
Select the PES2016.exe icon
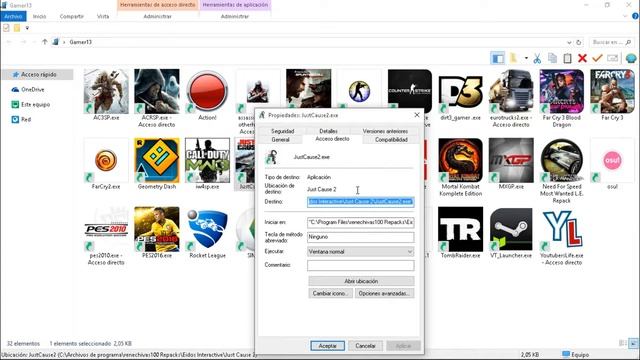pos(157,229)
